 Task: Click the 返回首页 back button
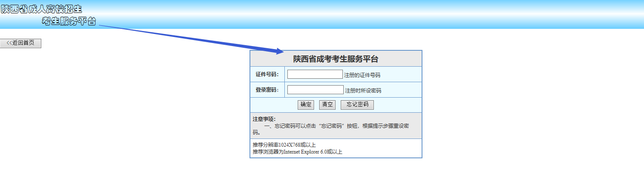click(21, 43)
